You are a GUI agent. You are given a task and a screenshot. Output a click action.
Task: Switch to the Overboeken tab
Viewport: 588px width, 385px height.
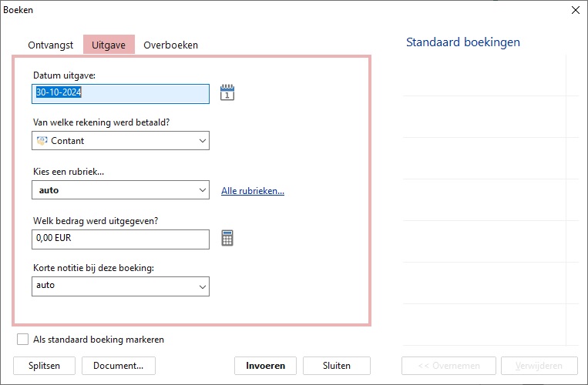click(170, 45)
